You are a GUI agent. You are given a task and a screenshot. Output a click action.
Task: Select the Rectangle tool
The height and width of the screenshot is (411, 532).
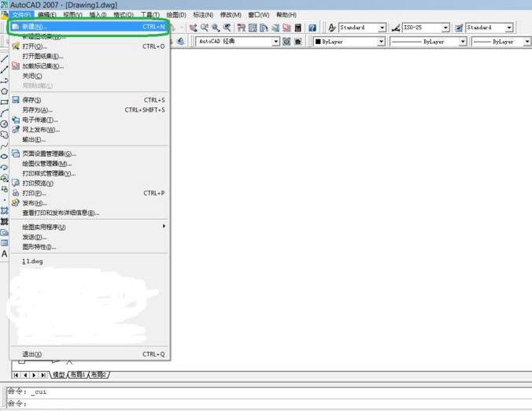click(x=4, y=102)
